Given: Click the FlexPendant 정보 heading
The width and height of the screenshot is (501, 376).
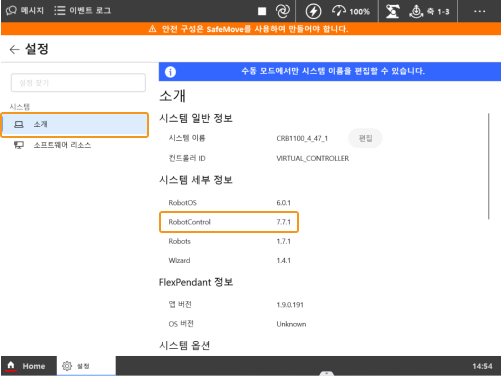Looking at the screenshot, I should 196,282.
